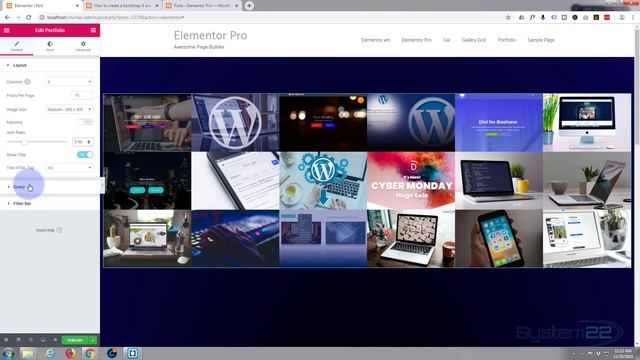Collapse the Layout section
Screen dimensions: 640x360
click(x=50, y=65)
